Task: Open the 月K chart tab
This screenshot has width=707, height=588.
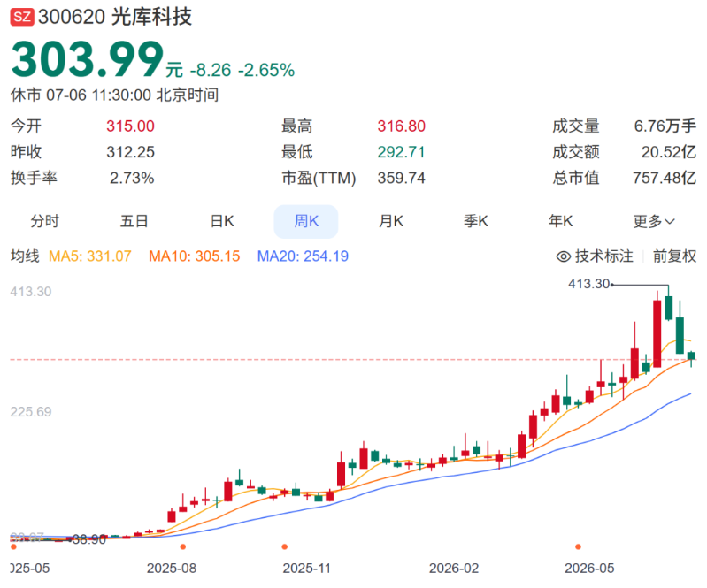Action: pyautogui.click(x=391, y=221)
